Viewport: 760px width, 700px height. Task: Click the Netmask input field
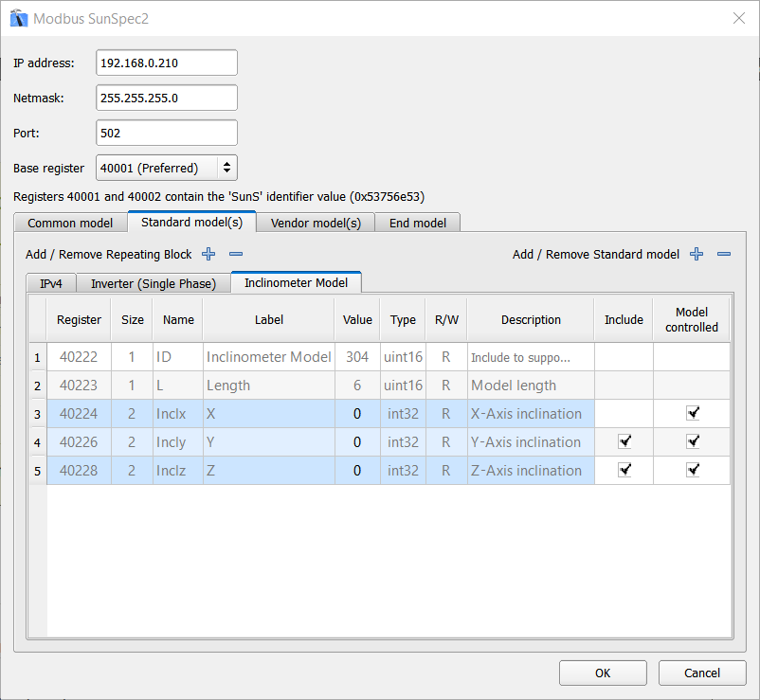click(167, 98)
